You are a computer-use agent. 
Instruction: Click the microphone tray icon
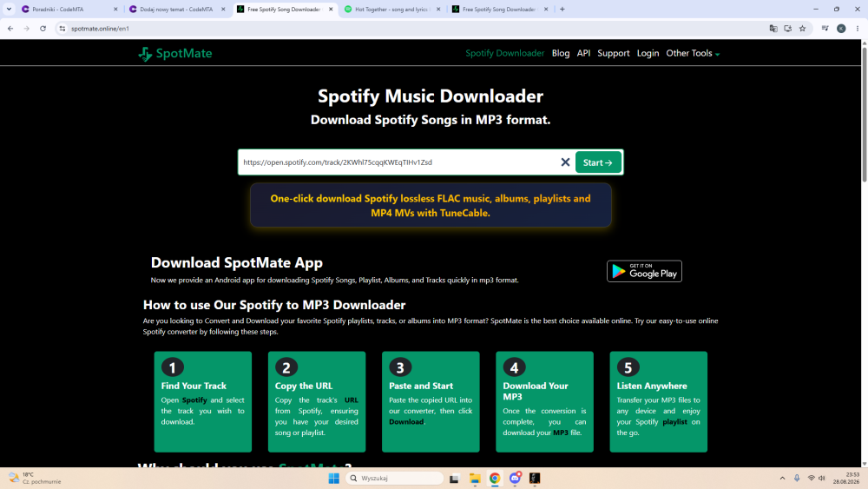tap(797, 478)
